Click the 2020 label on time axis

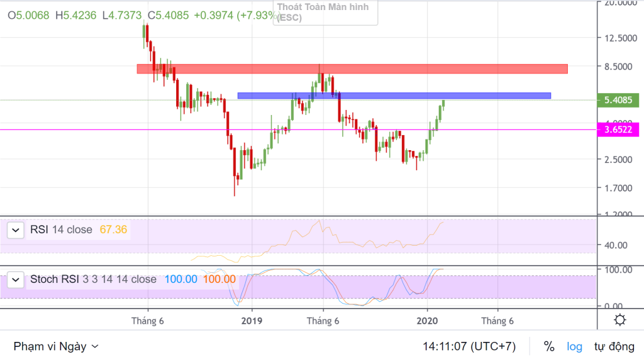pos(428,321)
